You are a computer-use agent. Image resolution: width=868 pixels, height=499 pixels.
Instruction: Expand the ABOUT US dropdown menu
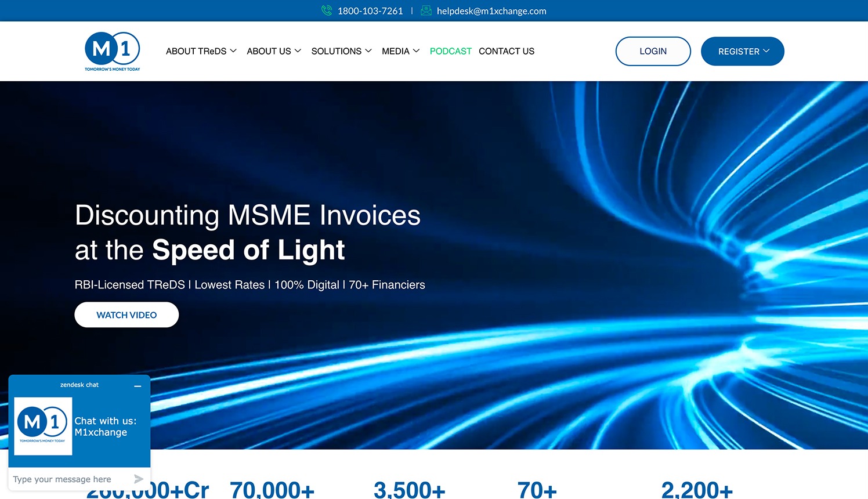pyautogui.click(x=274, y=51)
